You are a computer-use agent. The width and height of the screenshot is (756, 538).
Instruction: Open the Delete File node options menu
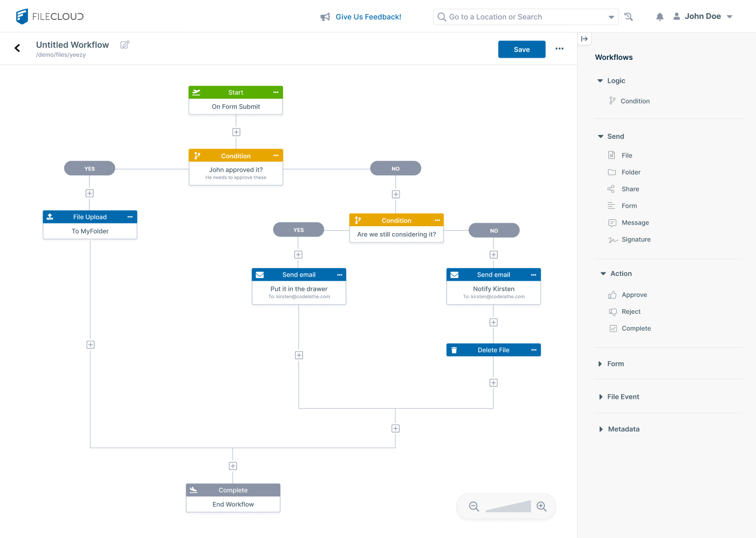[533, 350]
